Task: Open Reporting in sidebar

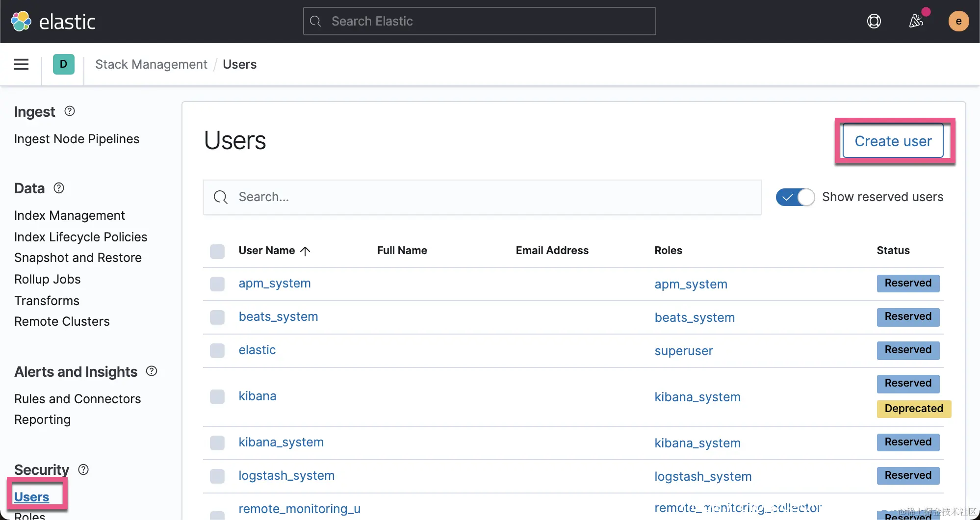Action: click(x=43, y=419)
